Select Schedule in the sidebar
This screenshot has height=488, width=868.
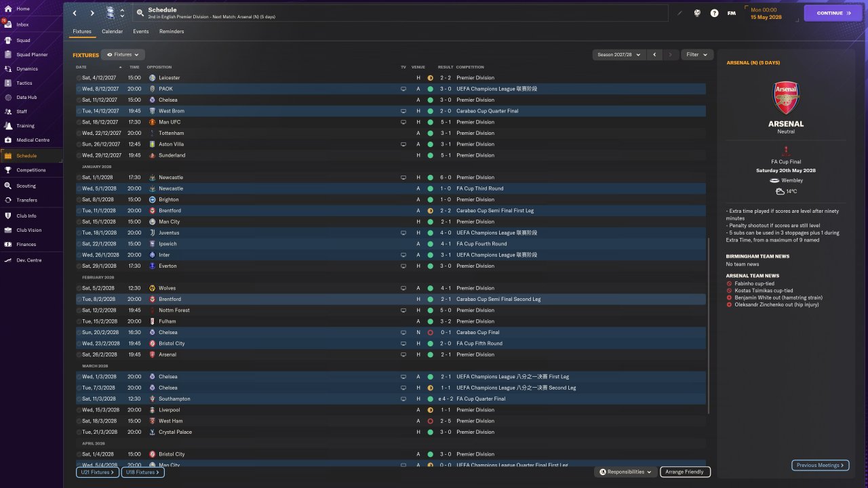tap(31, 156)
